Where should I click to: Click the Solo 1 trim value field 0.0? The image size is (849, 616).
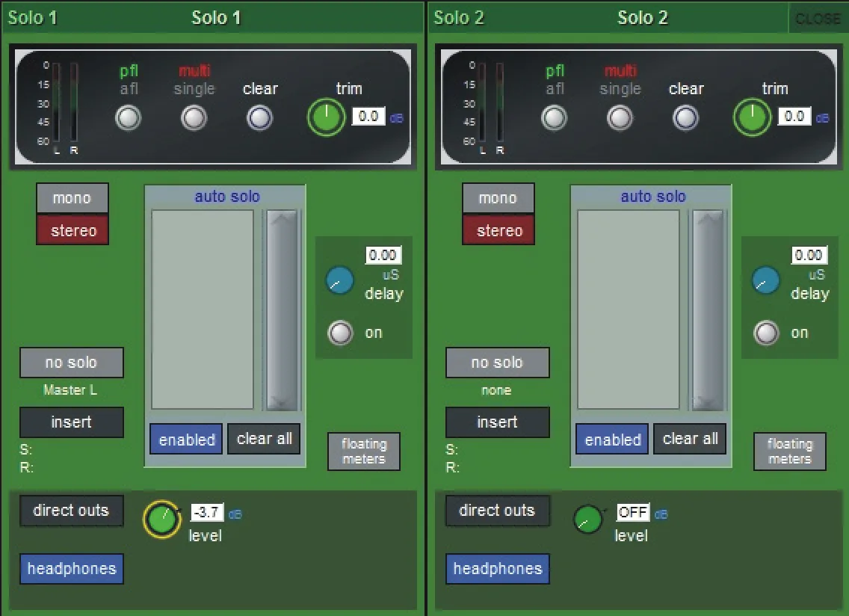[368, 116]
